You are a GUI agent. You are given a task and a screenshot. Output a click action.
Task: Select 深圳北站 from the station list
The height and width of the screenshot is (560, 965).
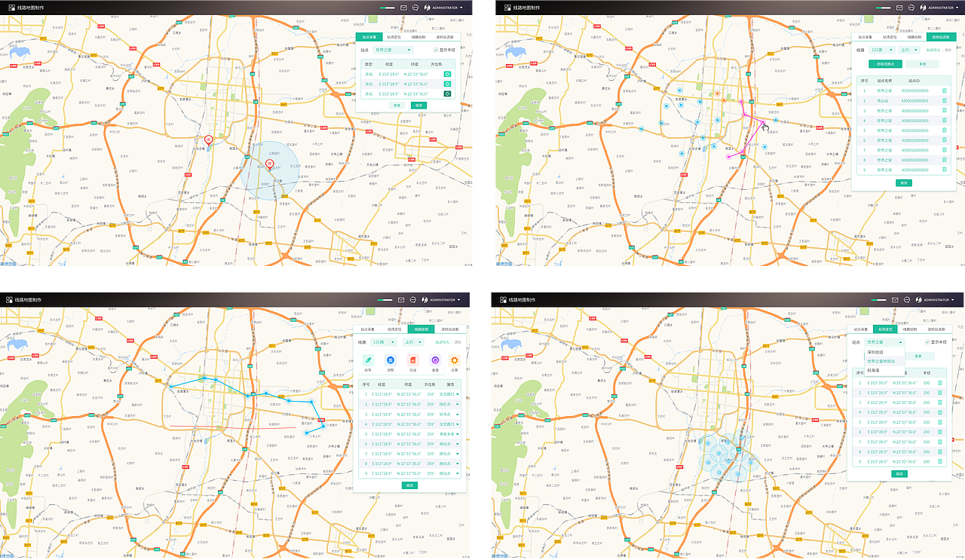[875, 351]
